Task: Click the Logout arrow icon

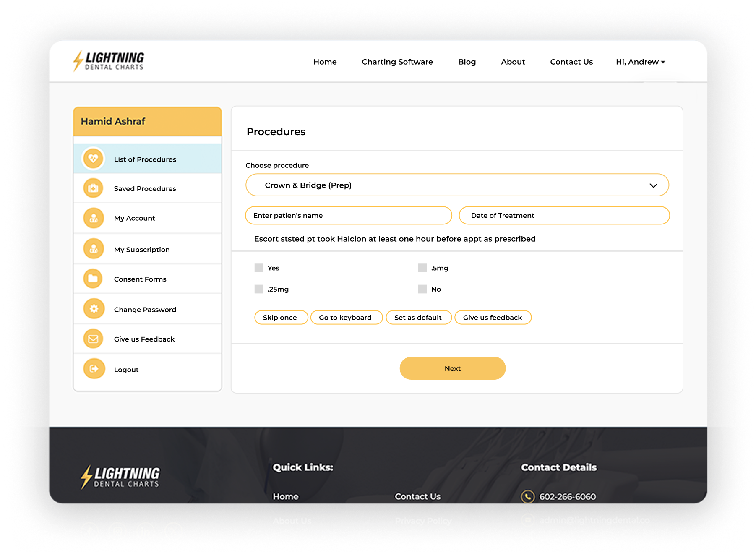Action: 94,369
